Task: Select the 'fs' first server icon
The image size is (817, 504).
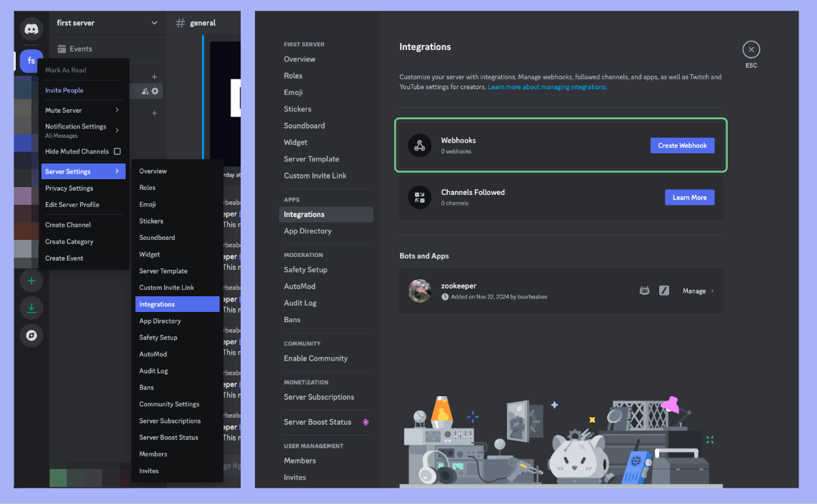Action: coord(31,61)
